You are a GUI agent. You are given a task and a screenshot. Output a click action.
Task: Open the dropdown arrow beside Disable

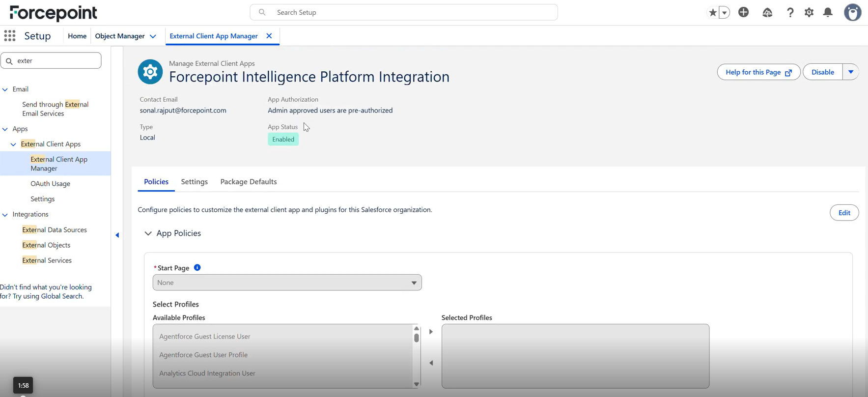pos(851,72)
